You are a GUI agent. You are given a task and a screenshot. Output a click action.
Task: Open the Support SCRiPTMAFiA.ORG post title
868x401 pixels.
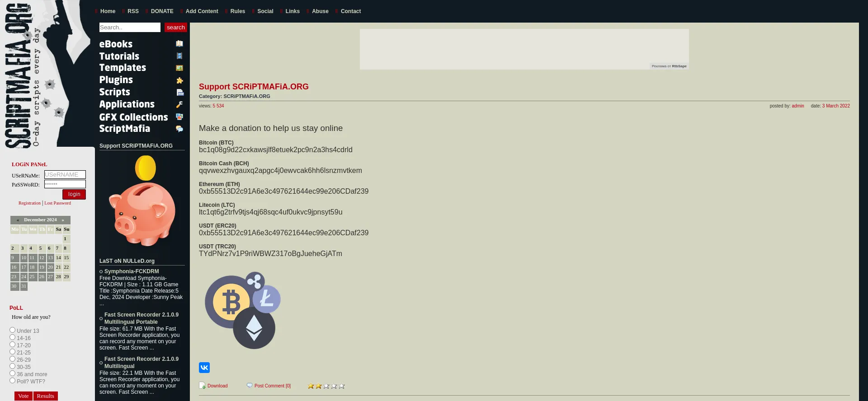pos(254,87)
